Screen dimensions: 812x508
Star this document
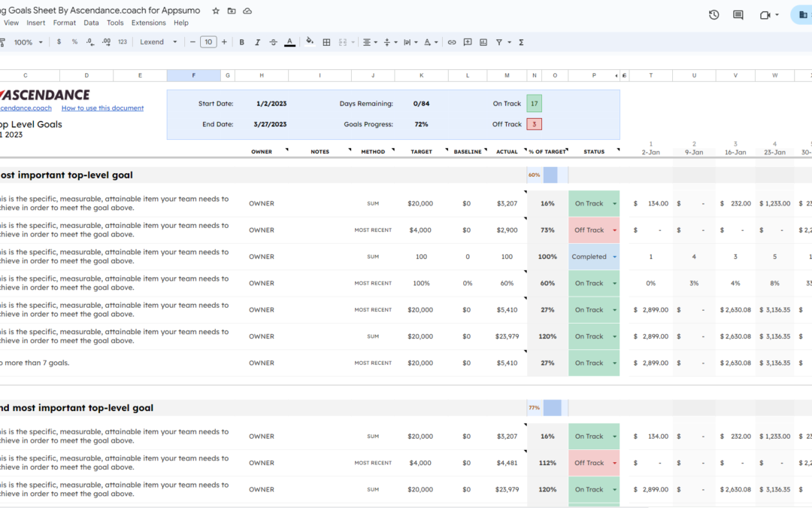[216, 11]
